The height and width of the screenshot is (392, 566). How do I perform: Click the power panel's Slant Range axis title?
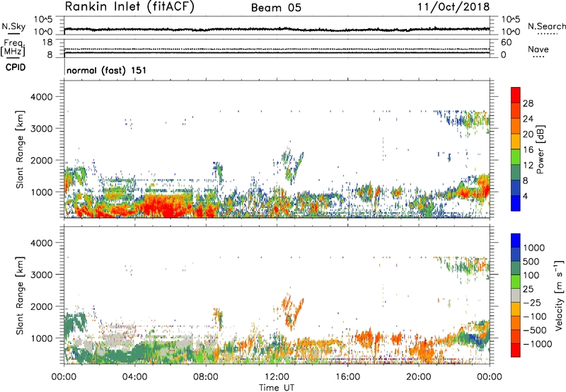(x=20, y=149)
